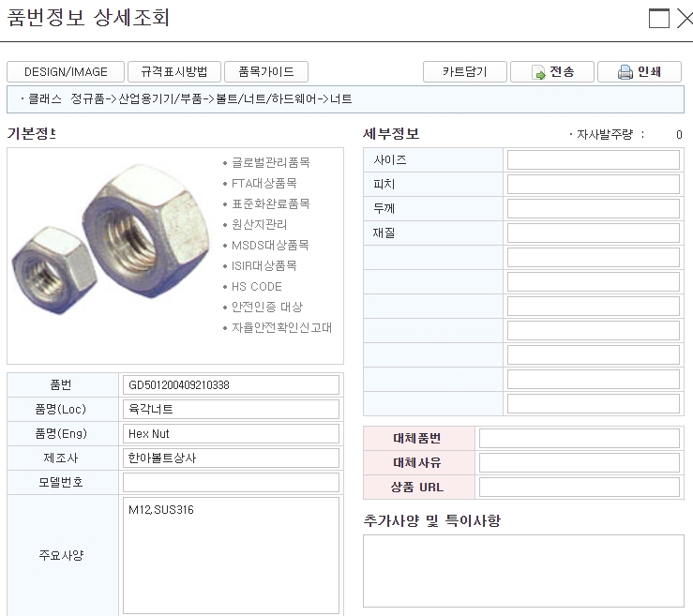Click the 인쇄 printer icon button
693x616 pixels.
coord(640,72)
